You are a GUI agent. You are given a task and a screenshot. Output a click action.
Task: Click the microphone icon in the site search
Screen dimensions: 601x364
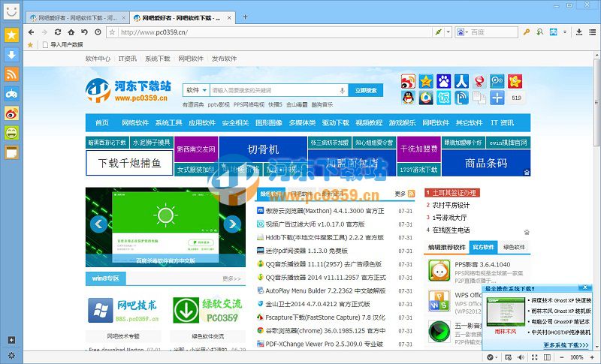[342, 90]
